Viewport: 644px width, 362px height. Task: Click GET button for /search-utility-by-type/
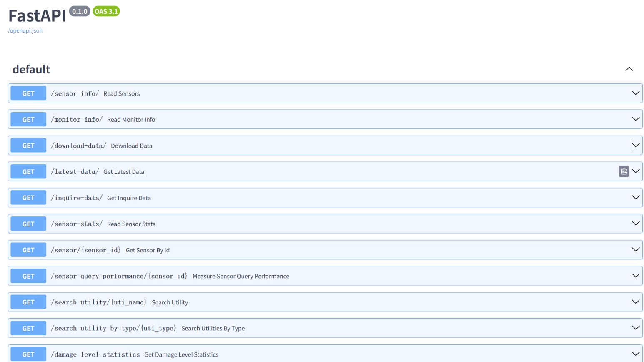tap(28, 328)
